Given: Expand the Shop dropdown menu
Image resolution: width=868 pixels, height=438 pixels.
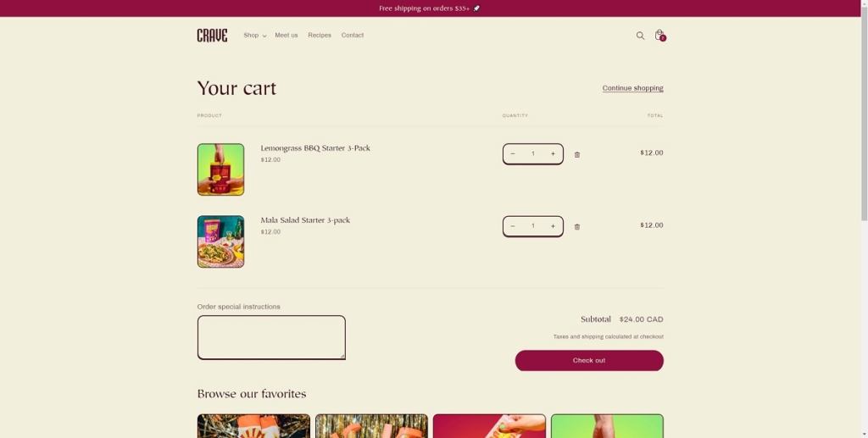Looking at the screenshot, I should (254, 36).
